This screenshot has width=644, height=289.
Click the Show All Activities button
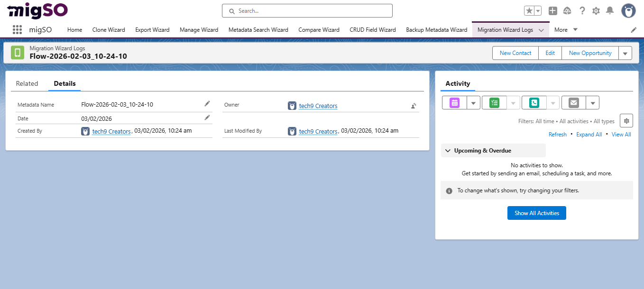pos(537,213)
